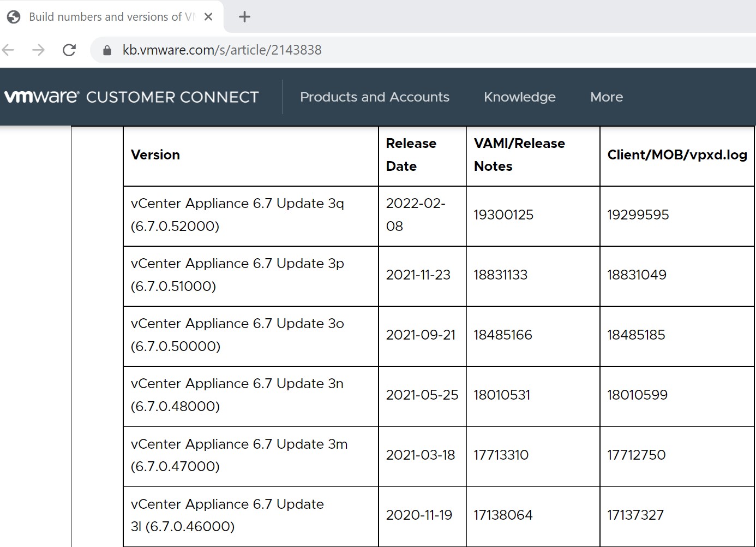Reload the page with the refresh icon
Viewport: 756px width, 547px height.
pyautogui.click(x=69, y=50)
